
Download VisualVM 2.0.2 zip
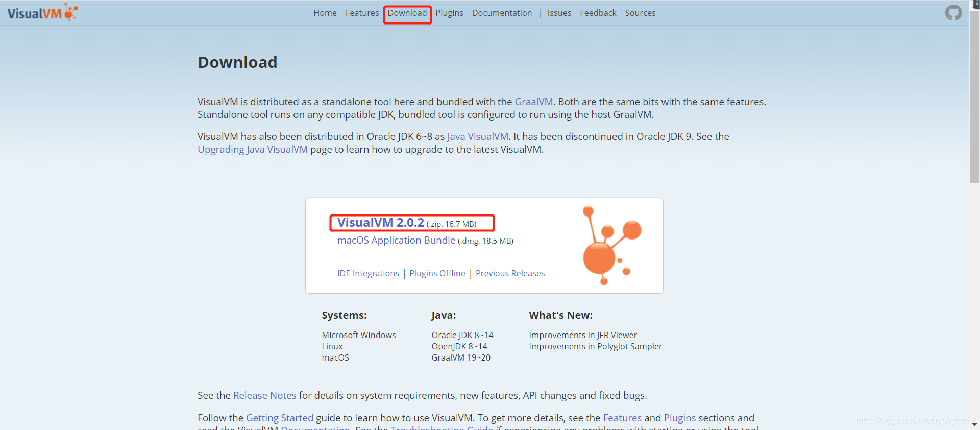point(381,223)
